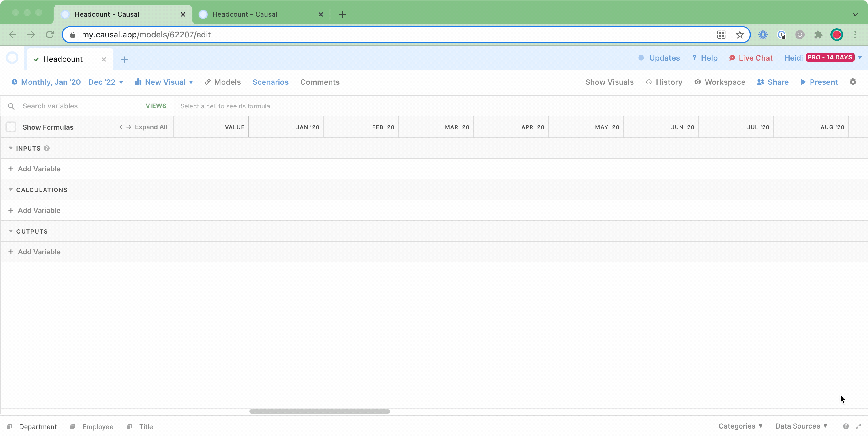Open the Scenarios tab
The width and height of the screenshot is (868, 436).
coord(270,82)
